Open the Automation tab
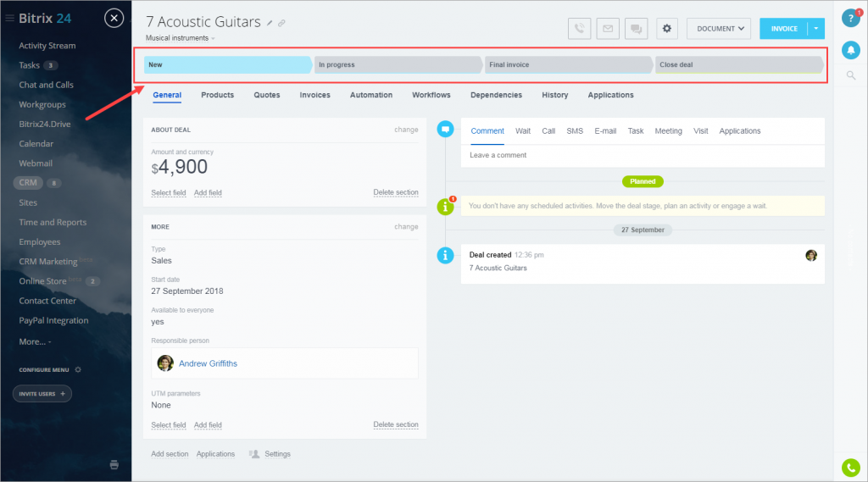 [371, 95]
